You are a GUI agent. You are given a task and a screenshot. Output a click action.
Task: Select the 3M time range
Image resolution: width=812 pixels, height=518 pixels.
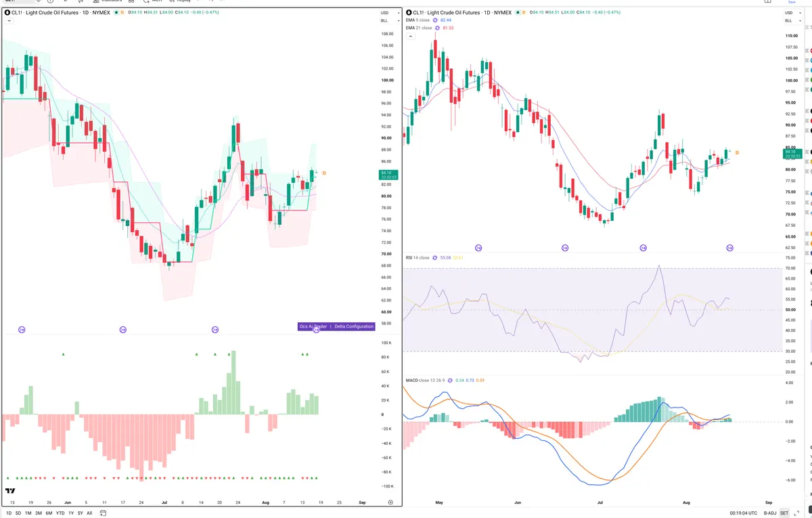39,513
